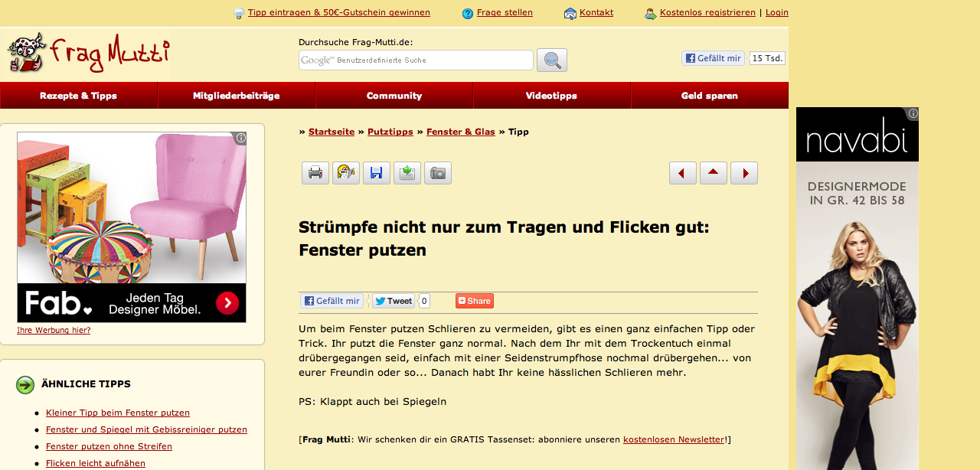This screenshot has height=470, width=980.
Task: Follow the Kostenlos registrieren link
Action: (x=707, y=12)
